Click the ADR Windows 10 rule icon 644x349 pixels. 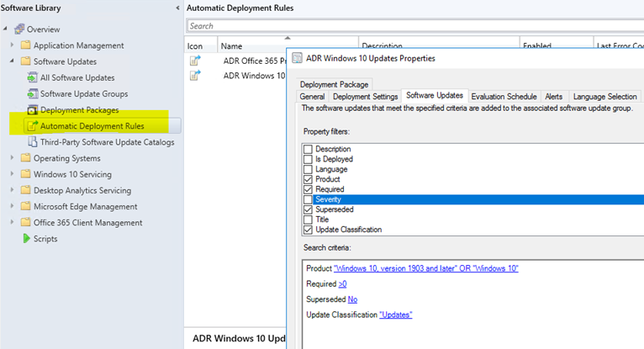pos(195,76)
